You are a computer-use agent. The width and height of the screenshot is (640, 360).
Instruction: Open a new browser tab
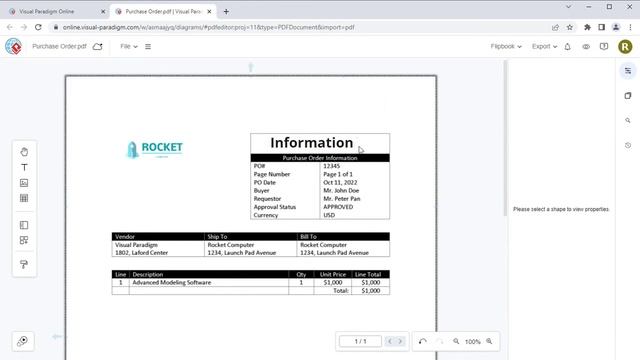click(226, 11)
